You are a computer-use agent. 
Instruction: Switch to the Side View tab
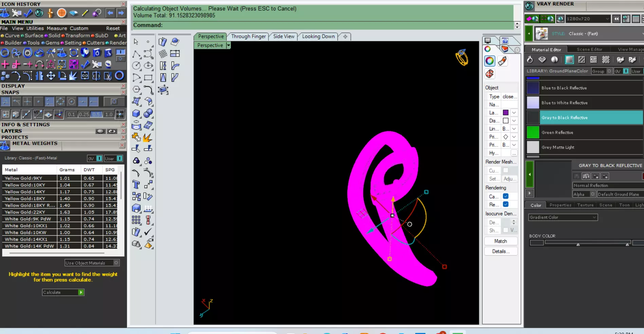tap(284, 36)
